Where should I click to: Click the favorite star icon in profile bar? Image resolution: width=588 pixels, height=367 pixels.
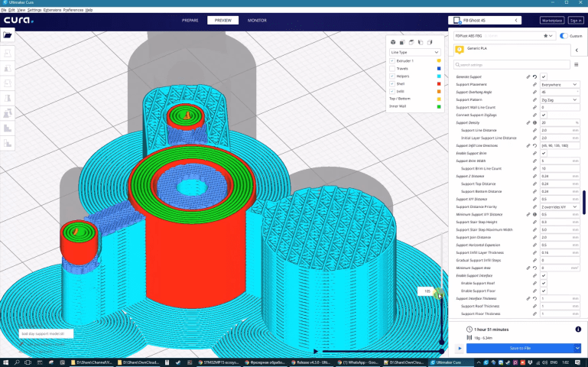[x=546, y=35]
